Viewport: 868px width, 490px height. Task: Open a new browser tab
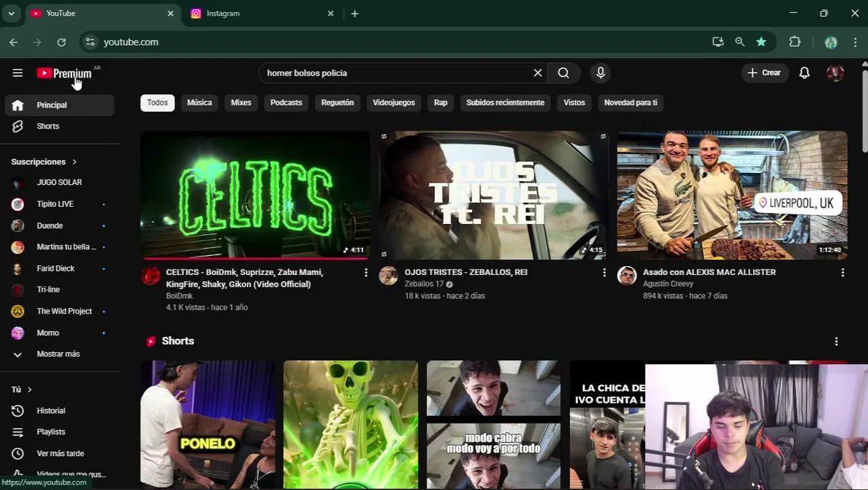[355, 14]
